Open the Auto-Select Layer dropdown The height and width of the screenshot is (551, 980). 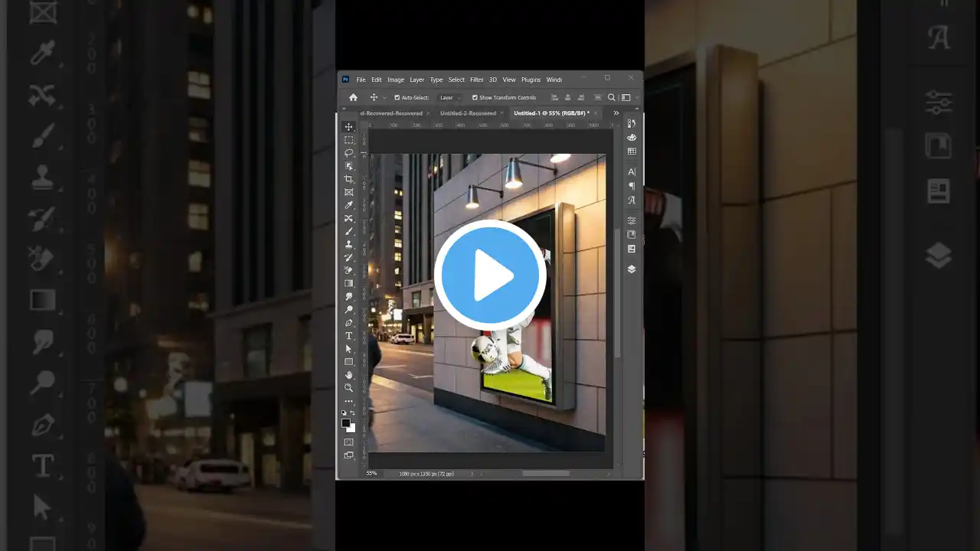pos(450,98)
